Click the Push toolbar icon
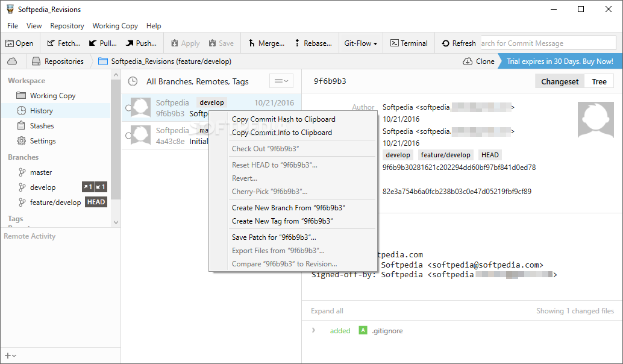623x364 pixels. pyautogui.click(x=130, y=43)
